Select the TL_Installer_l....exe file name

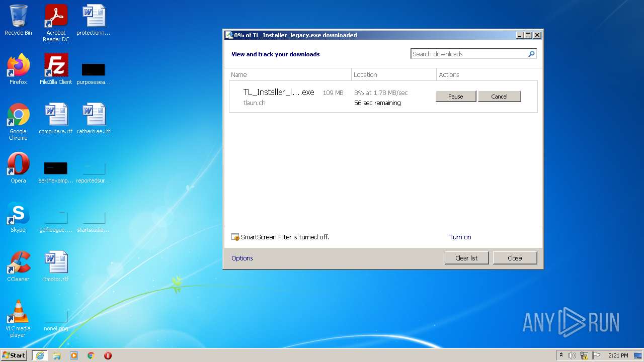(279, 92)
